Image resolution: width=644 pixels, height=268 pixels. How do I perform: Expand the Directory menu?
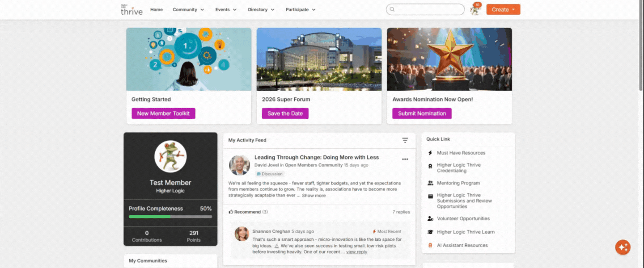261,9
